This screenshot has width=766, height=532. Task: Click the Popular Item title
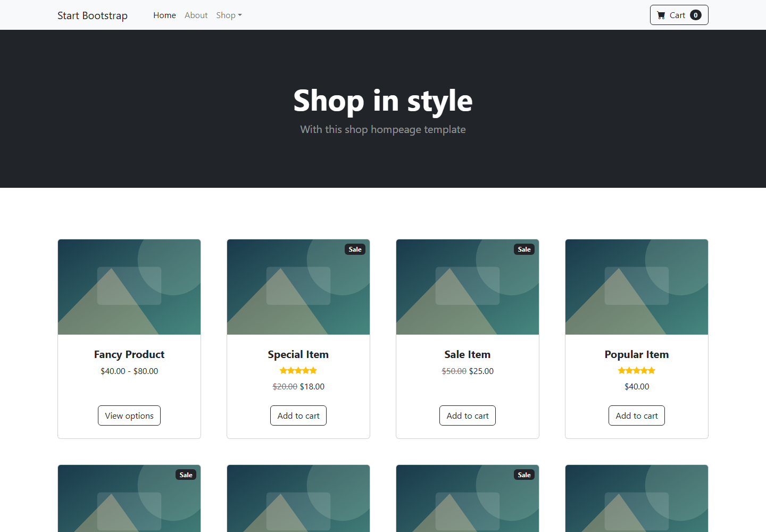(637, 354)
